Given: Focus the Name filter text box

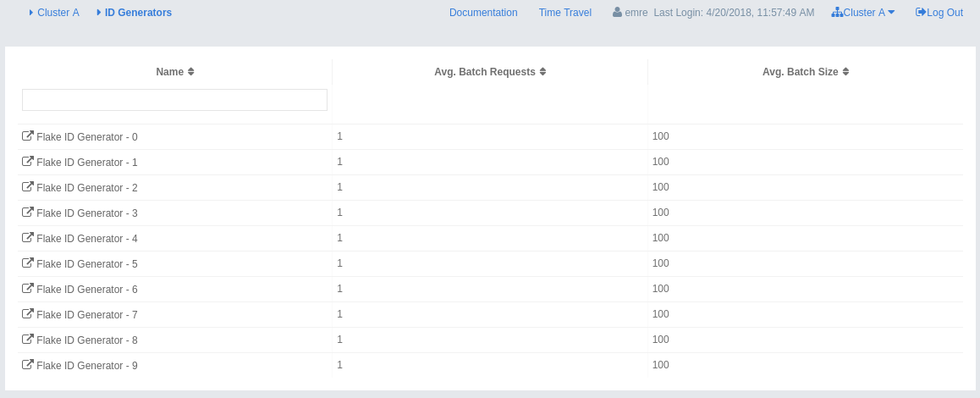Looking at the screenshot, I should (174, 100).
